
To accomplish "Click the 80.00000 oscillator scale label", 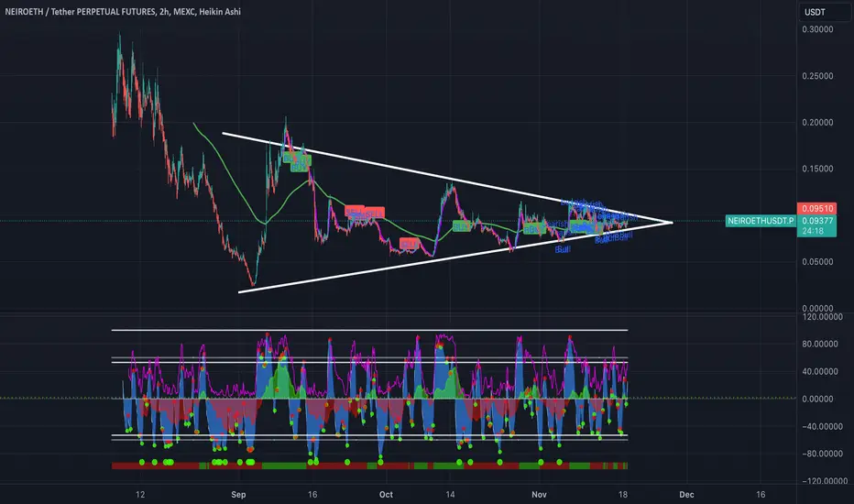I will click(x=819, y=344).
